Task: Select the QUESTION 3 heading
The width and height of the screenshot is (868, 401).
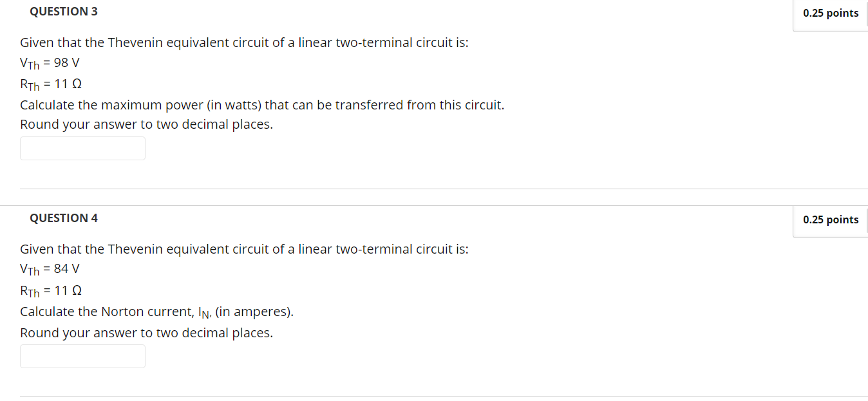Action: point(63,11)
